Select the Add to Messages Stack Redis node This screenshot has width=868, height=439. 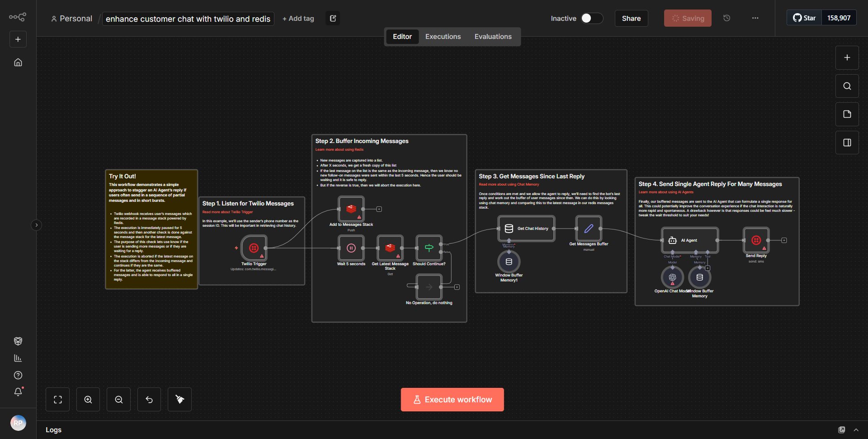(351, 209)
